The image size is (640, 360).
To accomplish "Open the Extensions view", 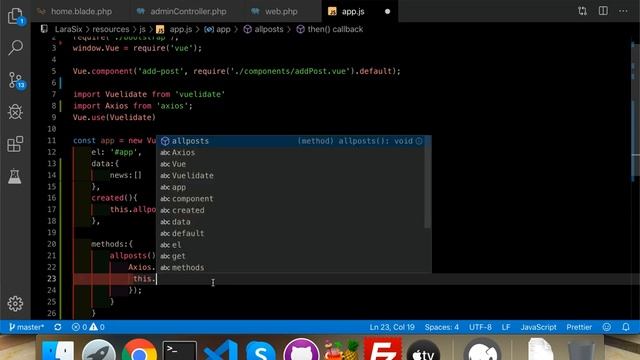I will tap(16, 144).
